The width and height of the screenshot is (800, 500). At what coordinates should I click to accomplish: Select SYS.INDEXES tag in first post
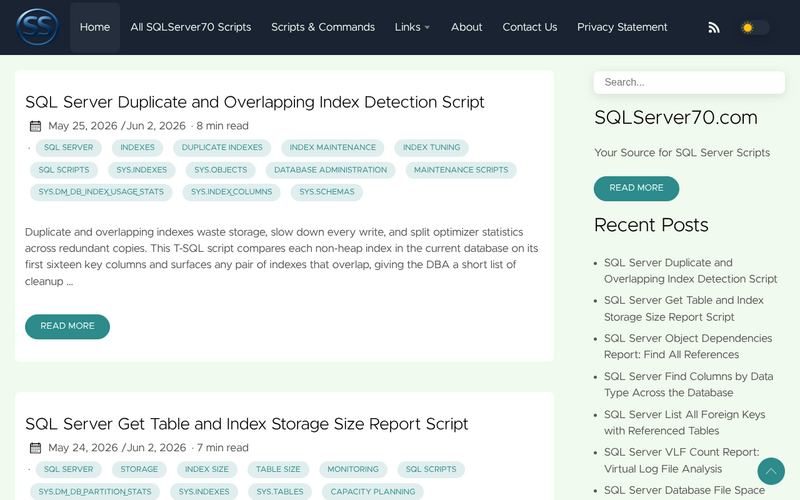click(x=141, y=170)
